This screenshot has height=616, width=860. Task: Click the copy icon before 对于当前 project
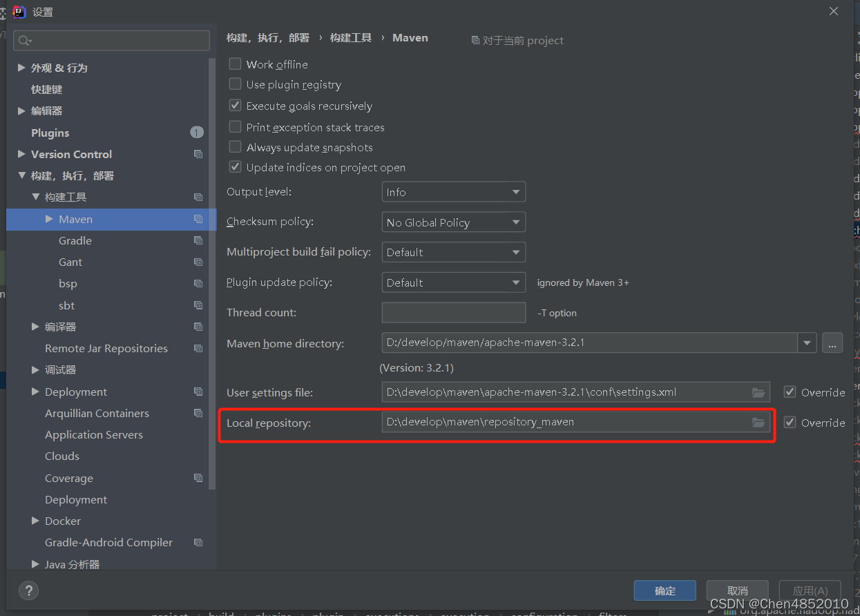475,40
